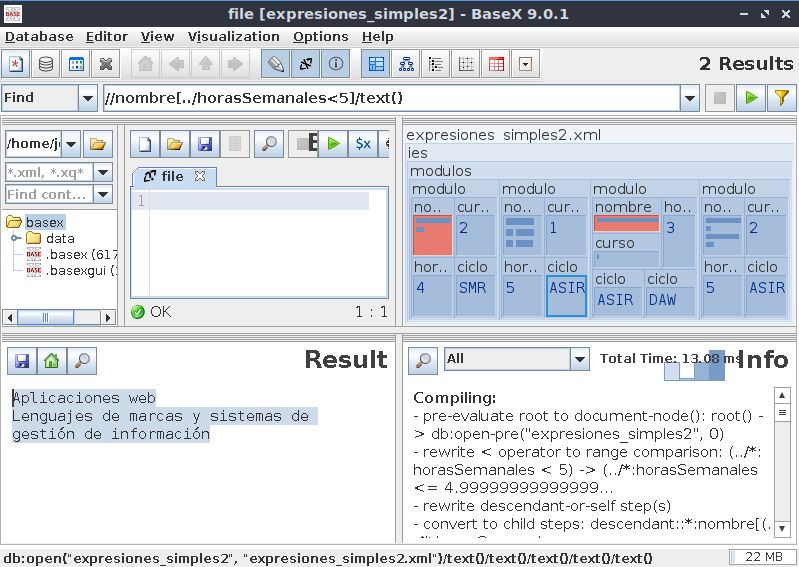Open the Find mode dropdown

86,98
